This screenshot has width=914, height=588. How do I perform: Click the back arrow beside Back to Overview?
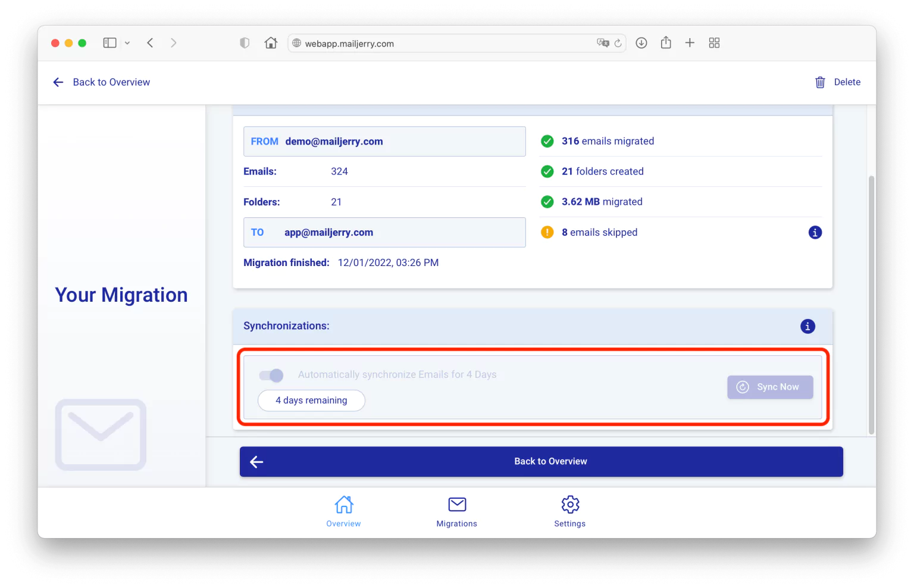(x=58, y=82)
